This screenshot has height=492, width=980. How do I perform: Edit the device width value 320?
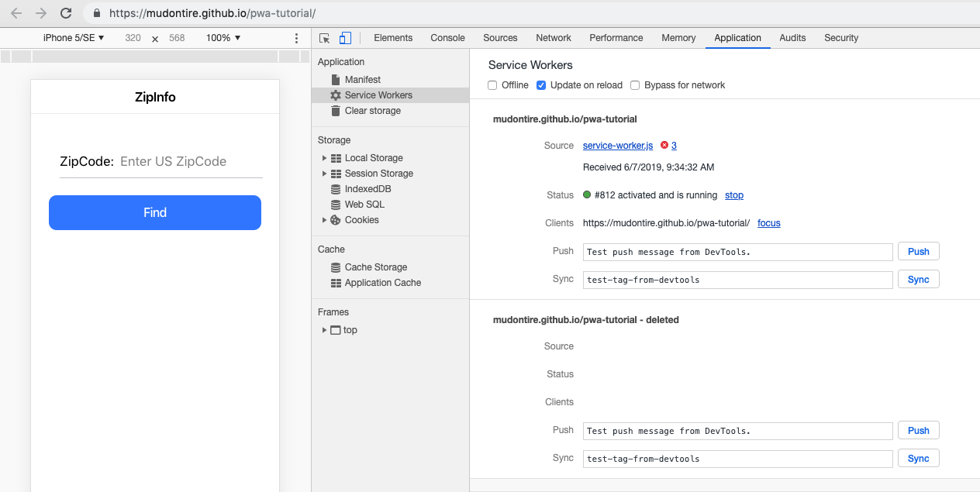tap(133, 38)
